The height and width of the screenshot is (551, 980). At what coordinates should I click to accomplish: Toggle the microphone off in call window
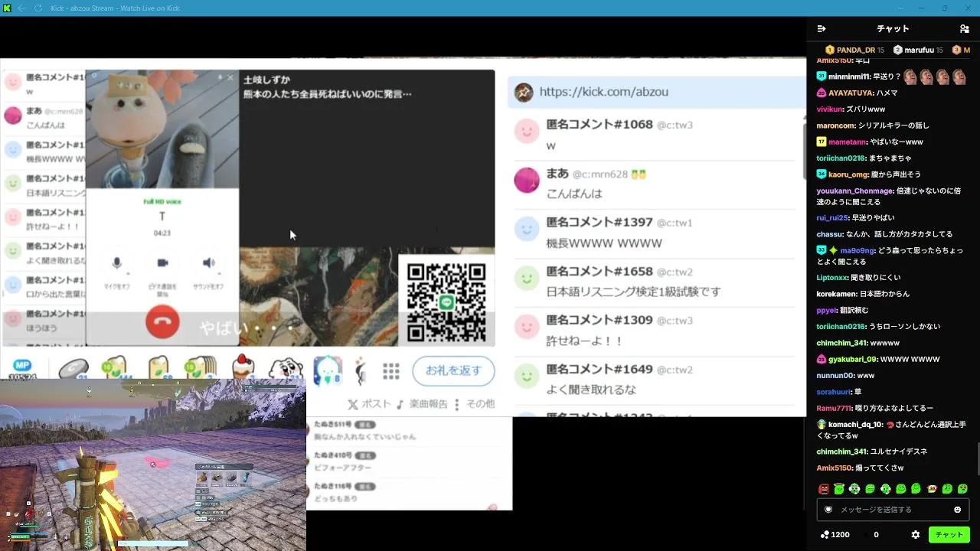(117, 263)
